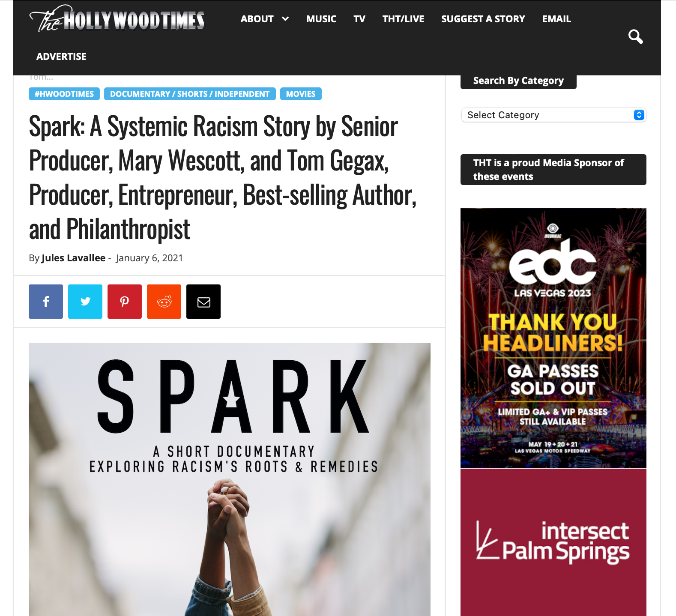Open the TV menu item

(x=359, y=19)
